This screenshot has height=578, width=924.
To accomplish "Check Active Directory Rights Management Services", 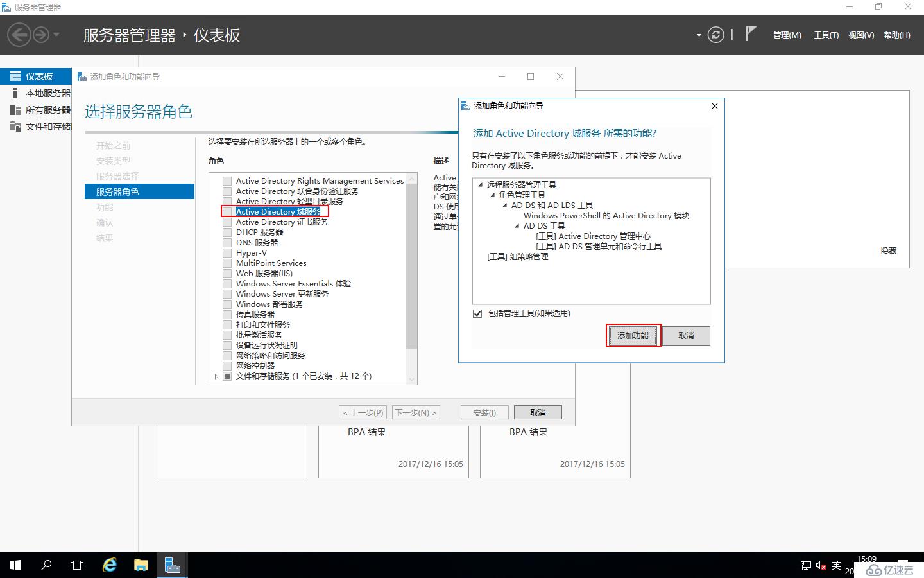I will (227, 181).
